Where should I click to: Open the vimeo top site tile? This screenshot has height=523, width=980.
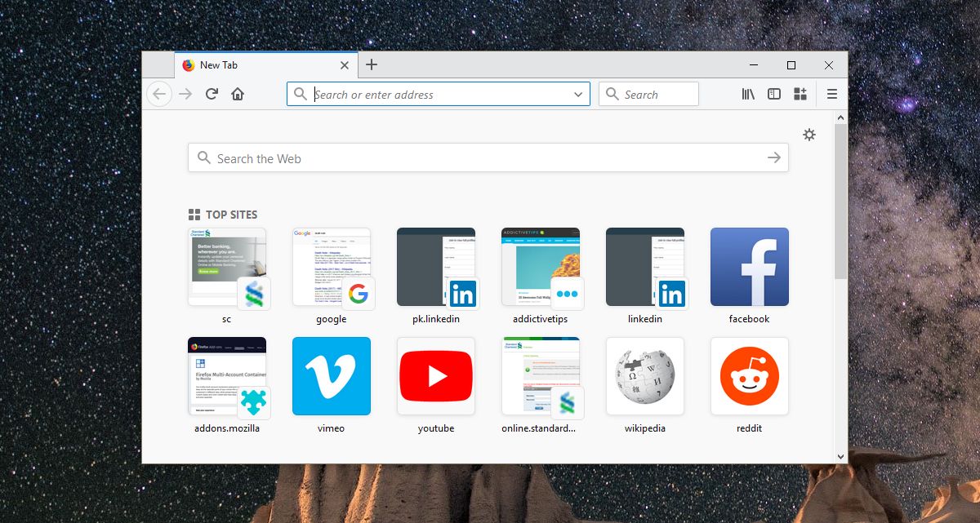[332, 376]
